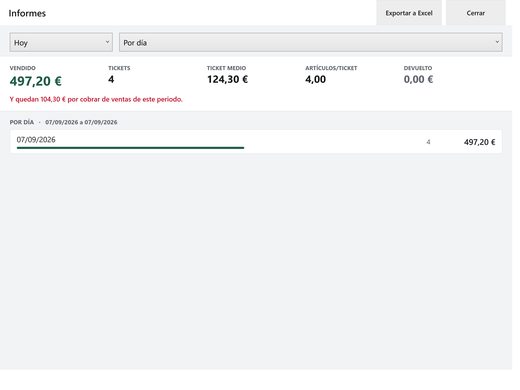The height and width of the screenshot is (390, 520).
Task: Click the Artículos/Ticket value 4,00
Action: tap(315, 79)
